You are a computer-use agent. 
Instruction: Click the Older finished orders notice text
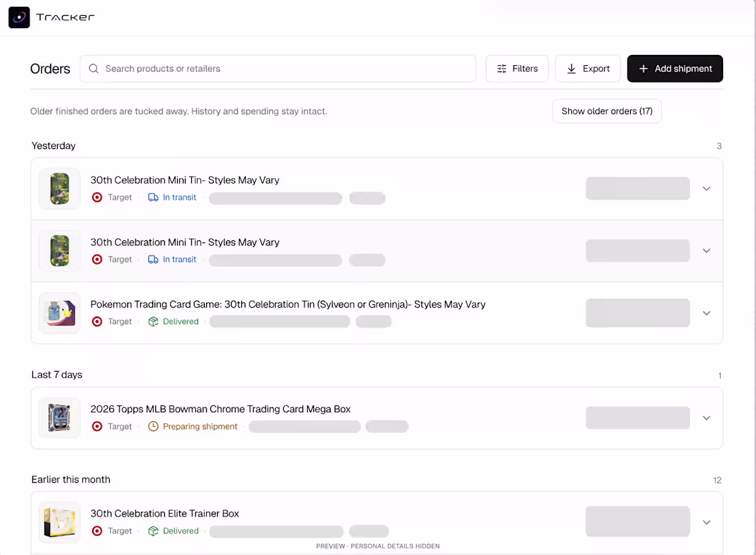(179, 111)
